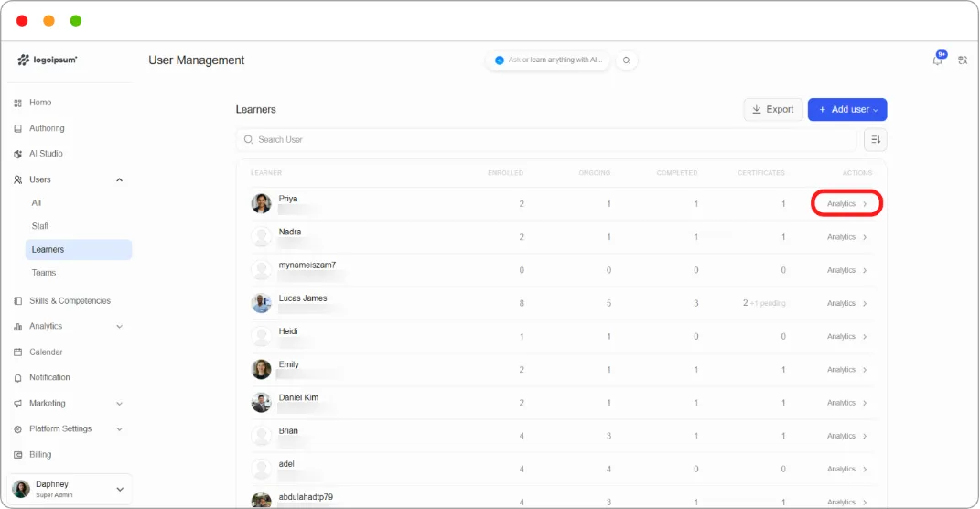Open Analytics for adel

point(847,469)
